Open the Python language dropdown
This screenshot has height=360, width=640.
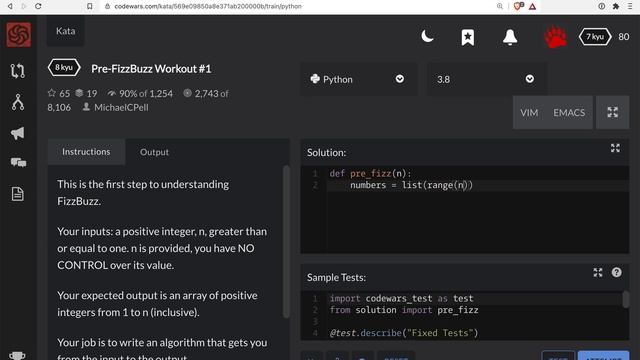pyautogui.click(x=358, y=79)
